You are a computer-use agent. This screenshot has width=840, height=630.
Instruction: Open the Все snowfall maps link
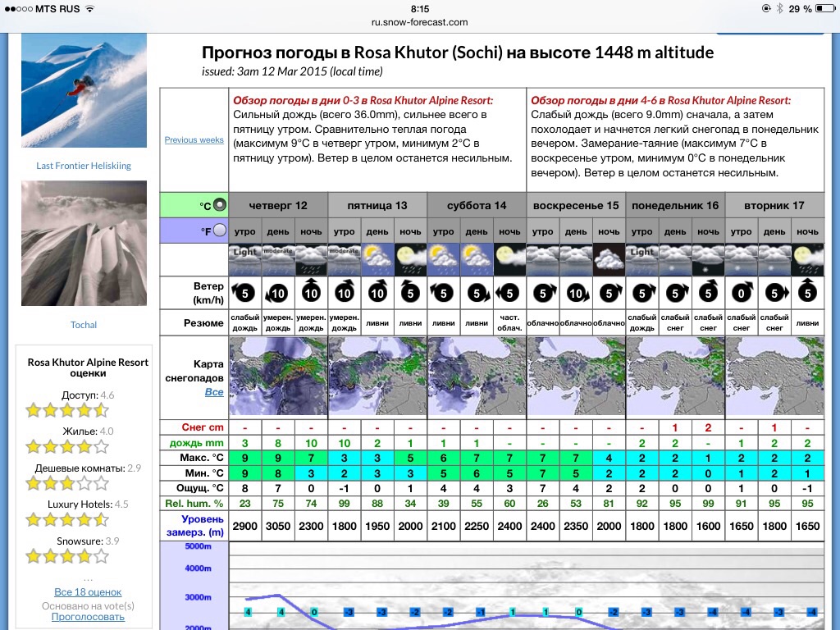[x=214, y=391]
